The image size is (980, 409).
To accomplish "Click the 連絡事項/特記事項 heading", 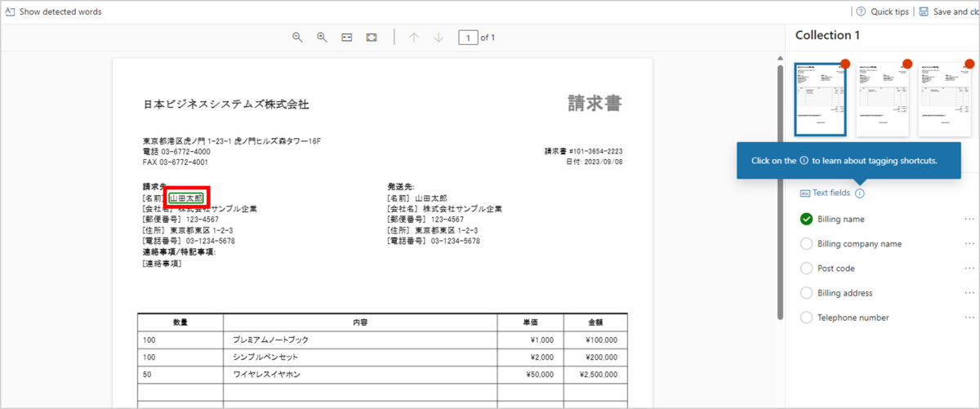I will pyautogui.click(x=179, y=252).
